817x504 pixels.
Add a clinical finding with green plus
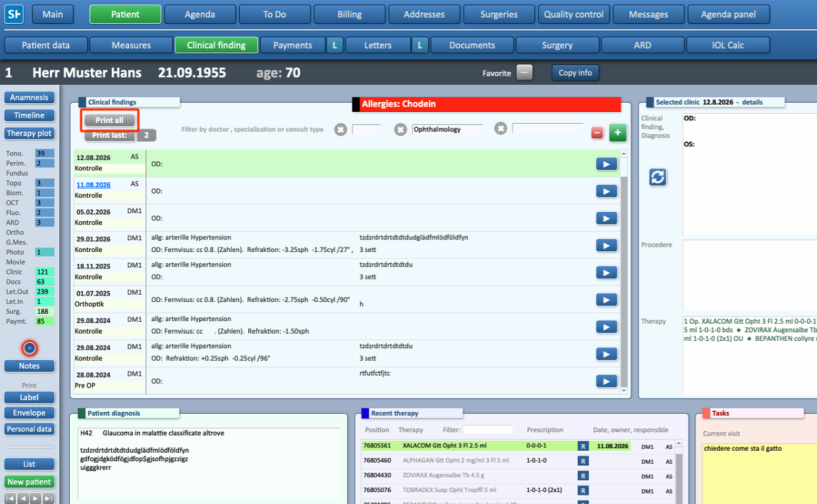[618, 132]
